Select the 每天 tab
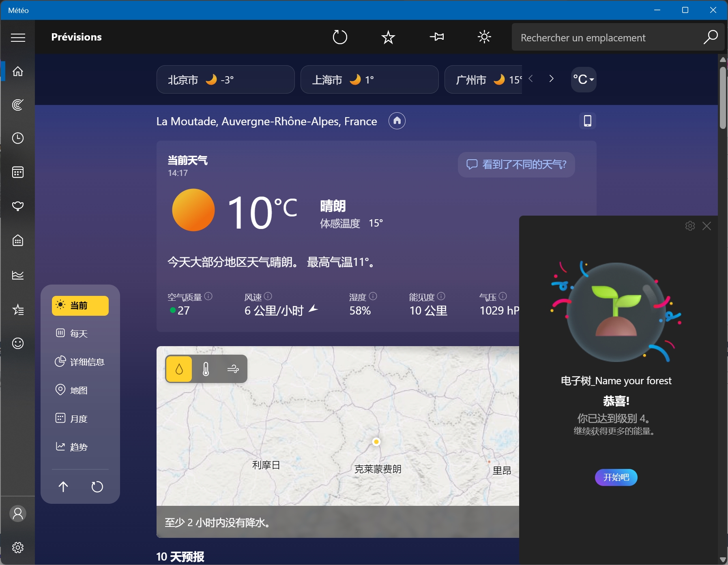 tap(80, 334)
